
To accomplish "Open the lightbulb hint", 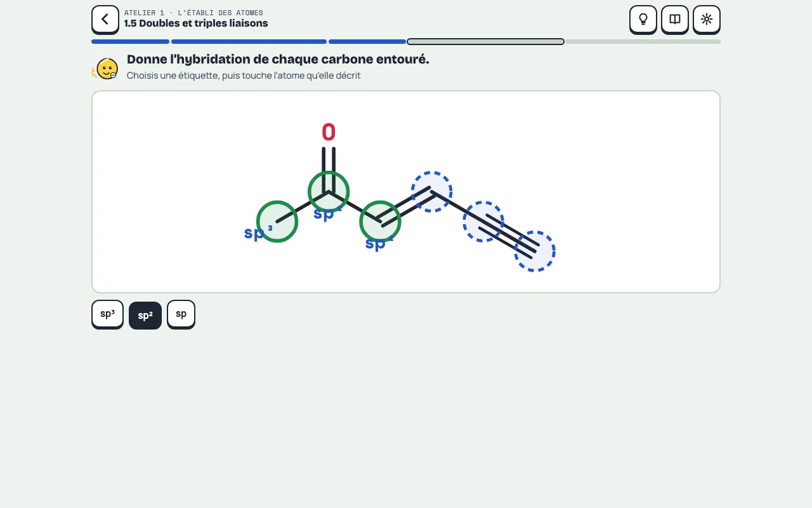I will tap(643, 19).
